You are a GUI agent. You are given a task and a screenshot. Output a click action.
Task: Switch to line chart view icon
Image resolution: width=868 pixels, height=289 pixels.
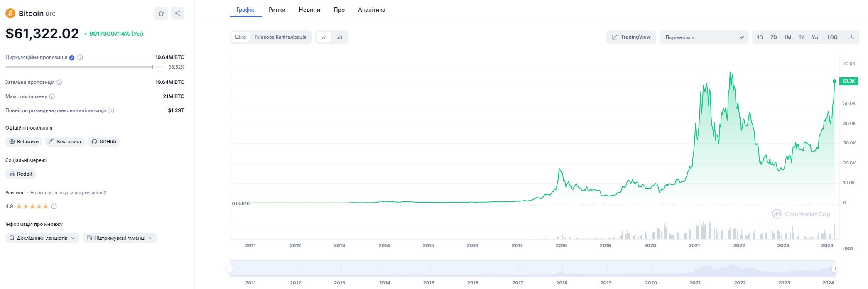(x=324, y=37)
